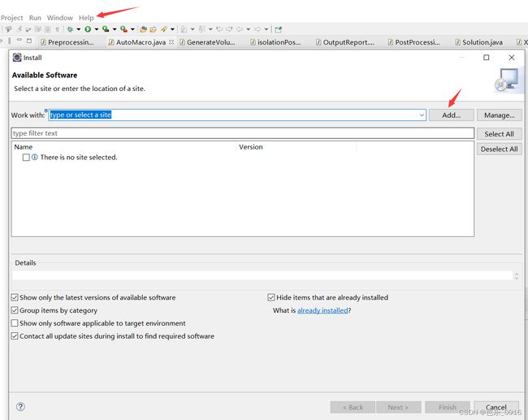Toggle Group items by category checkbox

pos(15,310)
